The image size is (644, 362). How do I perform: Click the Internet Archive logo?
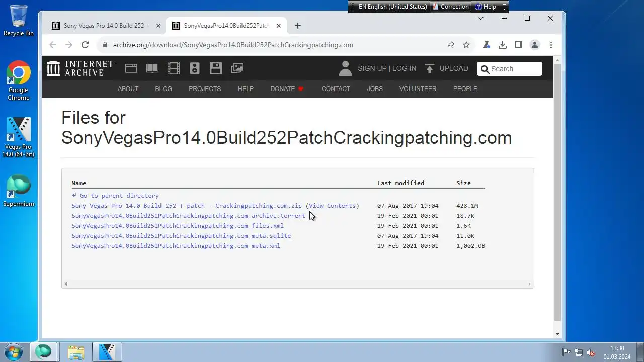tap(80, 68)
